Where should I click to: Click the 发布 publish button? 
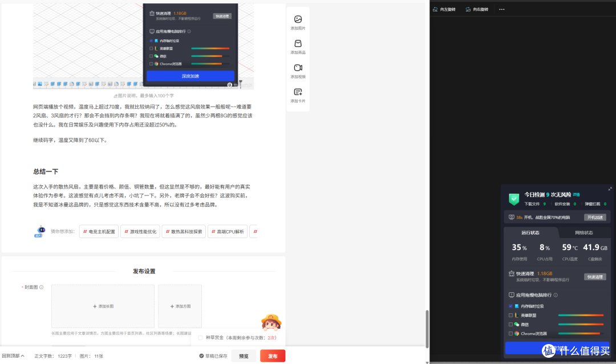coord(273,356)
